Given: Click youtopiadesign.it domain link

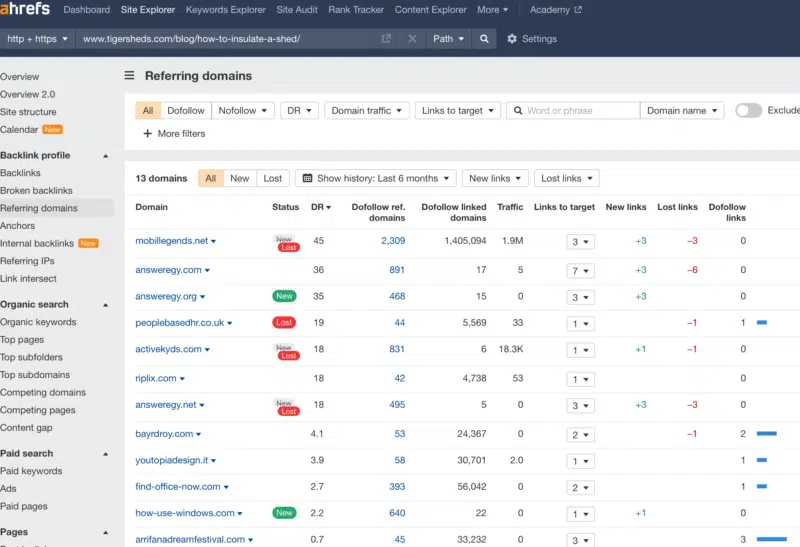Looking at the screenshot, I should (171, 460).
